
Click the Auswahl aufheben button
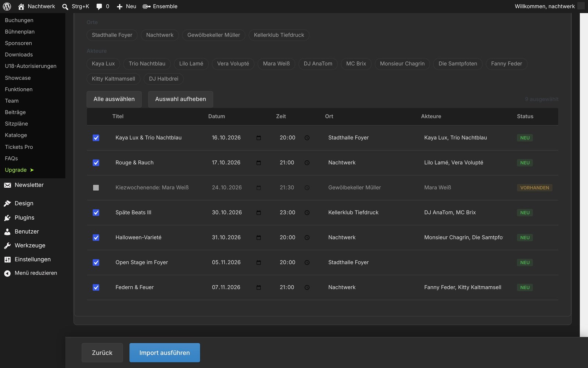180,99
